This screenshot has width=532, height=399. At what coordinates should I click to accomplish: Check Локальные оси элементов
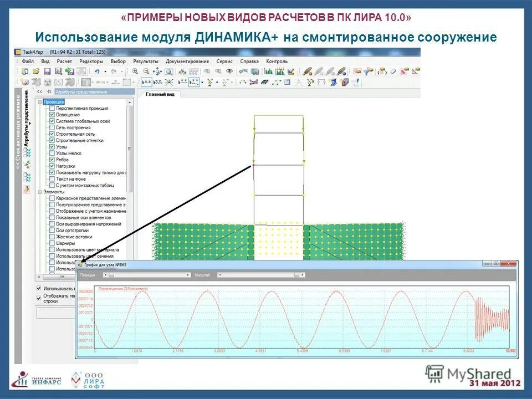(x=52, y=217)
